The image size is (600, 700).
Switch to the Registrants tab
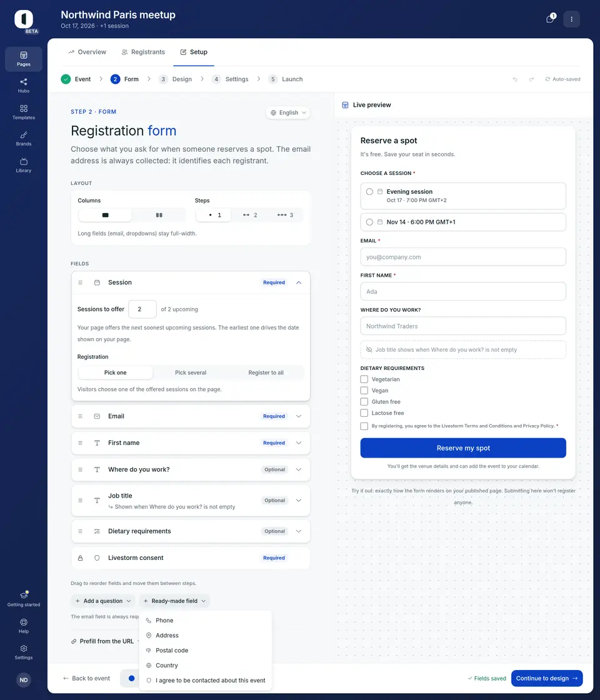point(143,52)
